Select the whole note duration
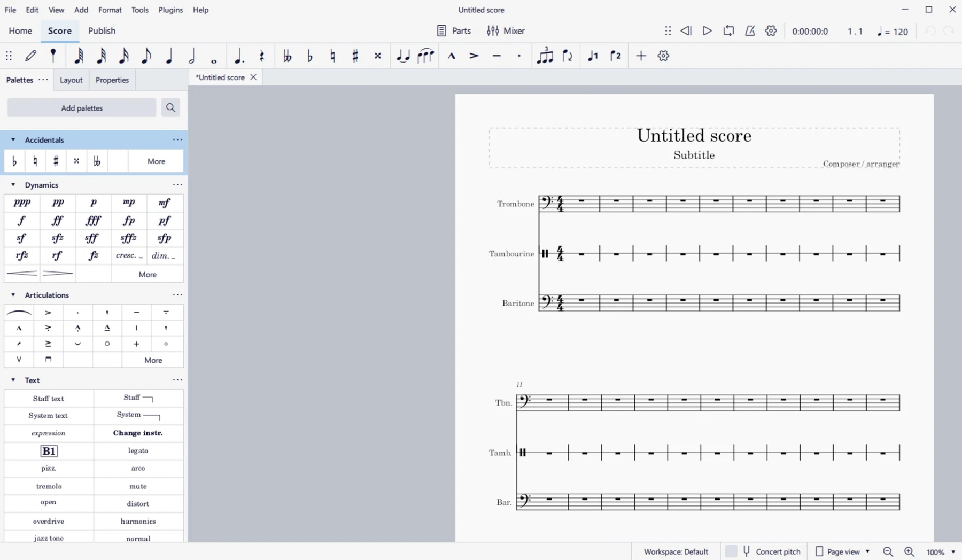962x560 pixels. [x=214, y=60]
